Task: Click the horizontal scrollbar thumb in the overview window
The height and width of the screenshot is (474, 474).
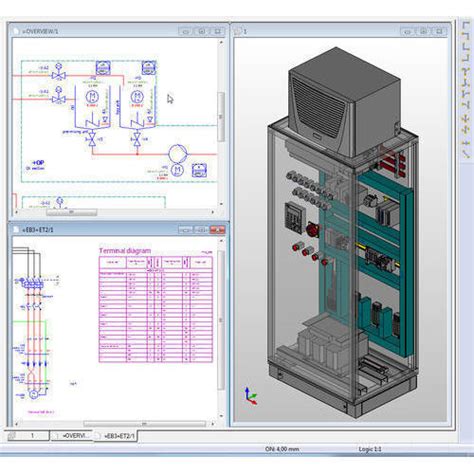Action: 71,212
